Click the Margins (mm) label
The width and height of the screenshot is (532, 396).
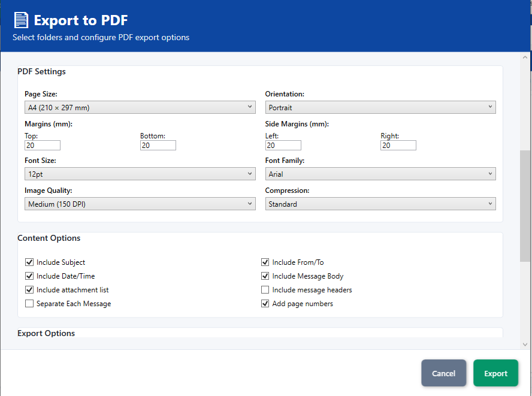(x=49, y=124)
